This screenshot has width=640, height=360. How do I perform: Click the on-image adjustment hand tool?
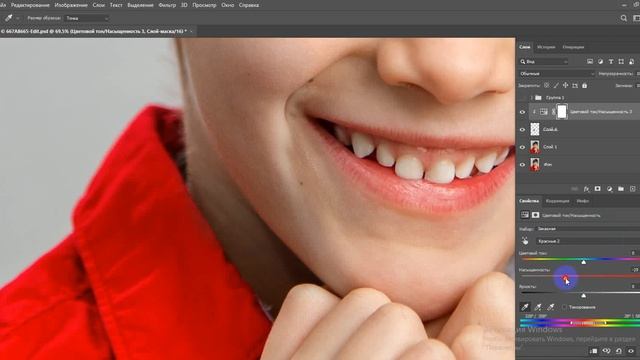click(x=525, y=241)
